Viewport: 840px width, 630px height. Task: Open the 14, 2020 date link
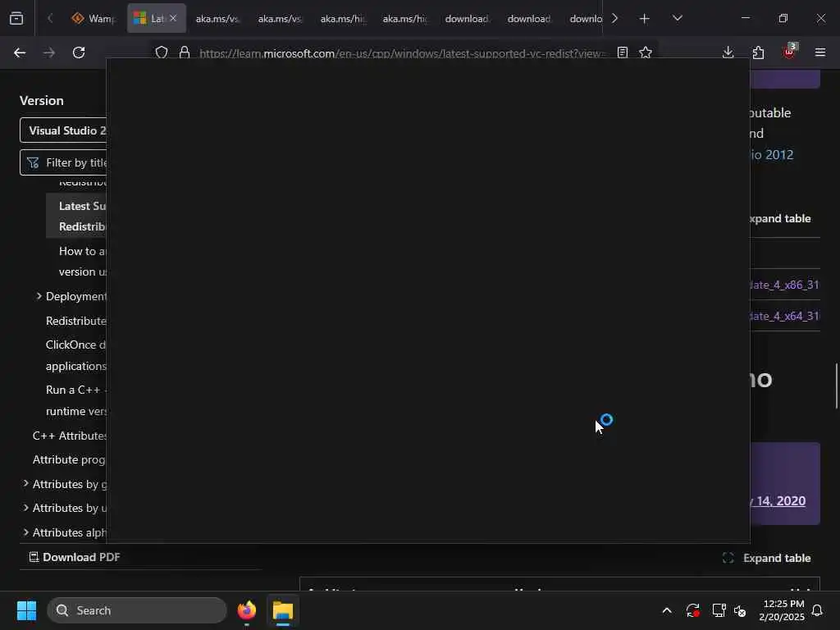click(778, 501)
